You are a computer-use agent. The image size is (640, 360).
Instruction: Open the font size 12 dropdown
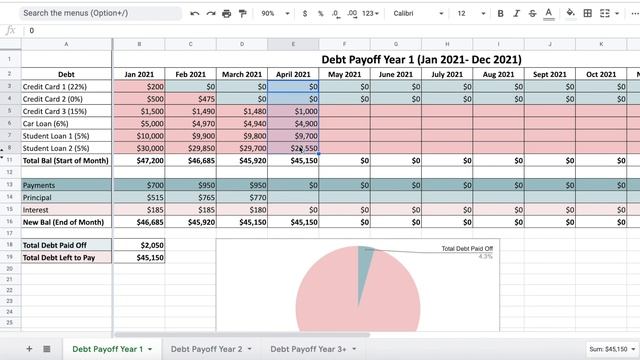click(471, 13)
